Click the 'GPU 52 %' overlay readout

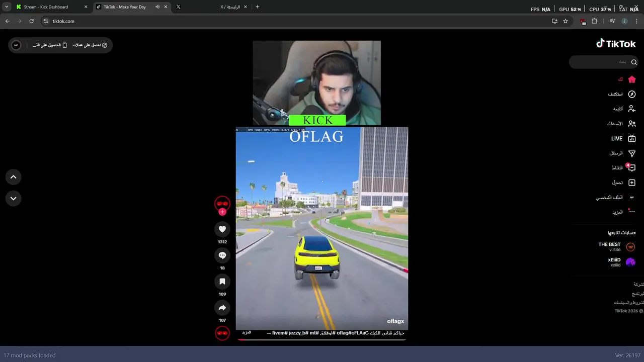[x=570, y=10]
